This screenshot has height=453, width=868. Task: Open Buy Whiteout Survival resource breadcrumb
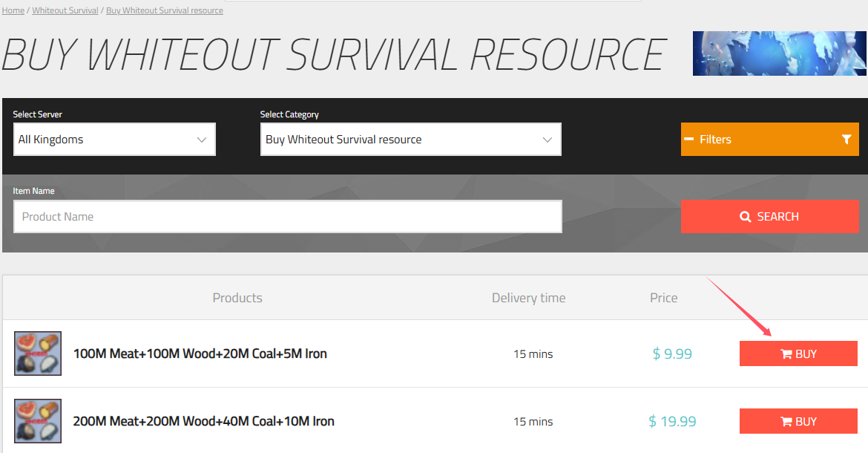coord(165,10)
